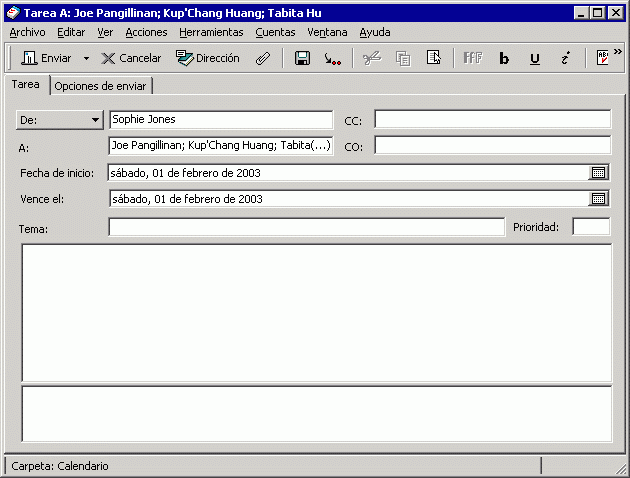The height and width of the screenshot is (478, 630).
Task: Open the Ayuda menu
Action: point(375,32)
